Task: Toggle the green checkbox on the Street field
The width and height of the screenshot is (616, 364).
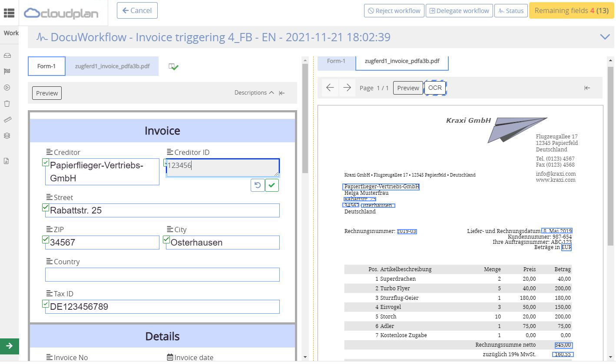Action: pos(46,207)
